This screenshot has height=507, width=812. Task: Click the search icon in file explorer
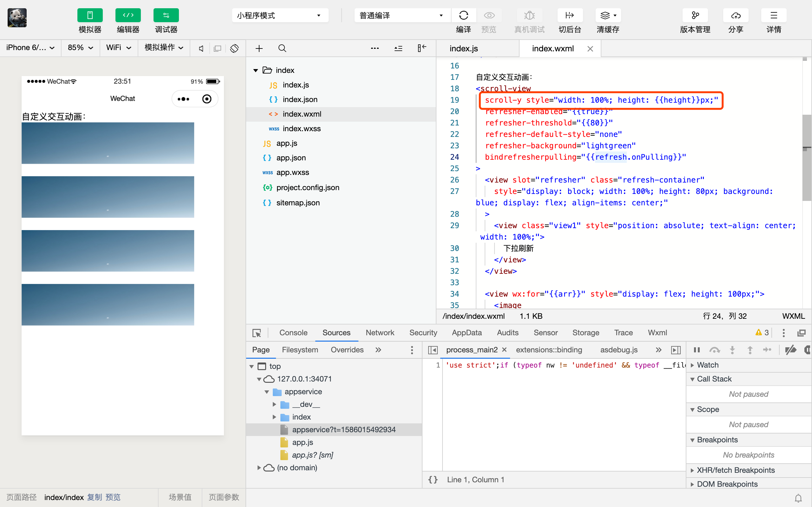click(282, 48)
